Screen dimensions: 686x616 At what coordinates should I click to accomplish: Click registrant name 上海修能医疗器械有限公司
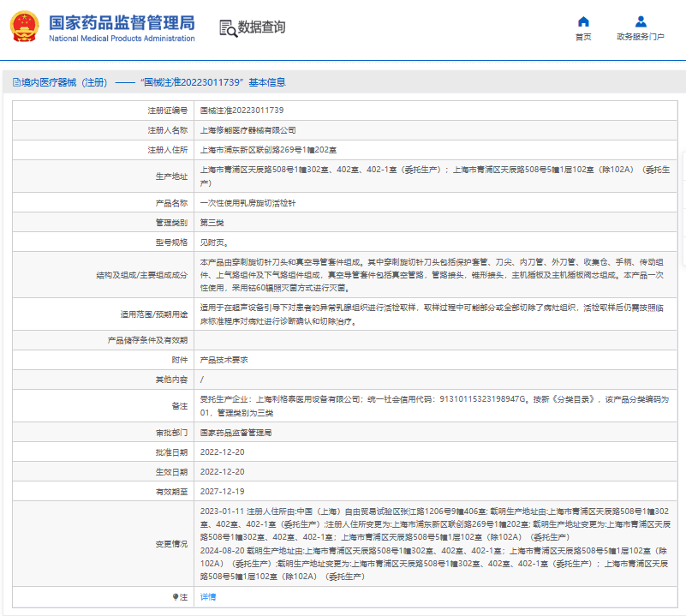(248, 130)
